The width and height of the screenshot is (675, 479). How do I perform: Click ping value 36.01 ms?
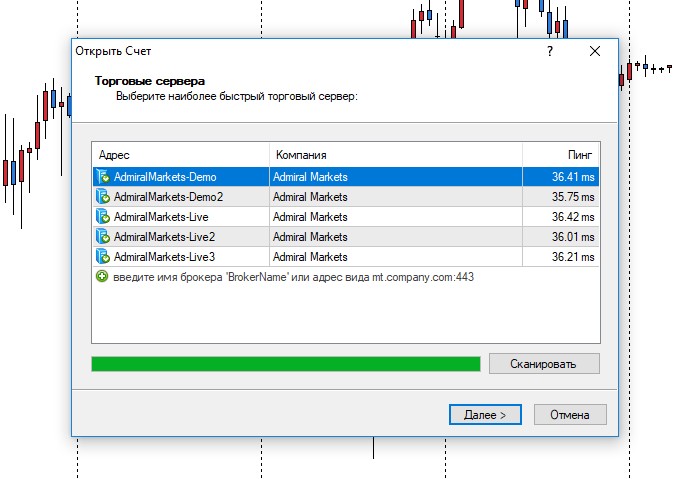(x=573, y=237)
